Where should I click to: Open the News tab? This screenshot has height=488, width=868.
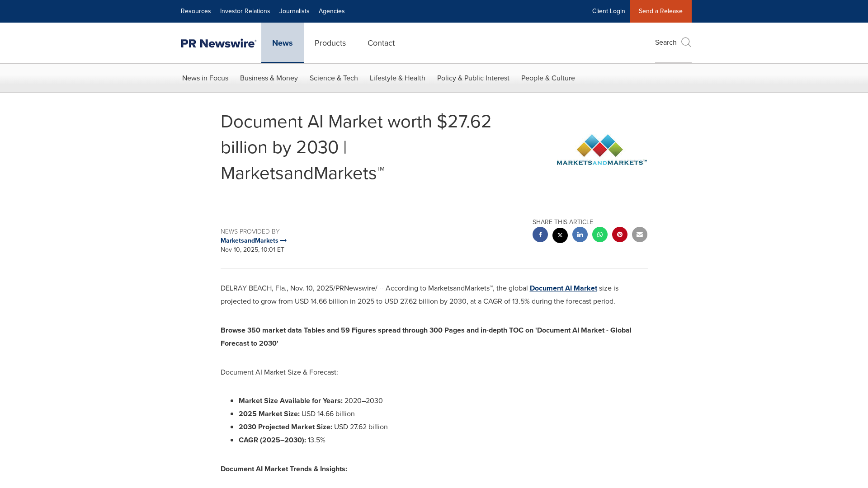(282, 43)
